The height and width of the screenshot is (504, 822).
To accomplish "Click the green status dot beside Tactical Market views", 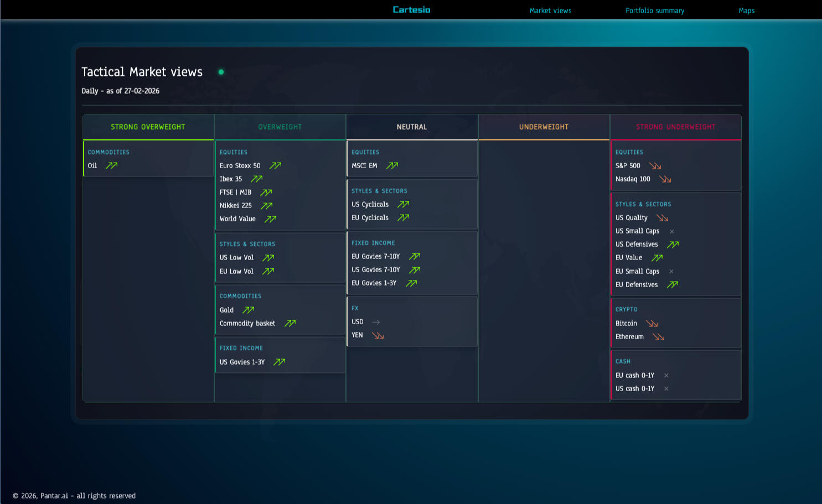I will 221,72.
